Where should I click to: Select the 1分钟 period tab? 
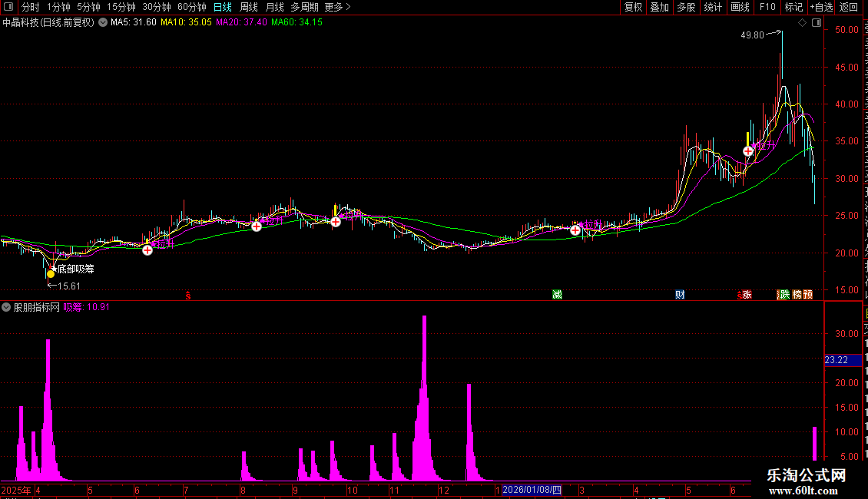[x=58, y=7]
